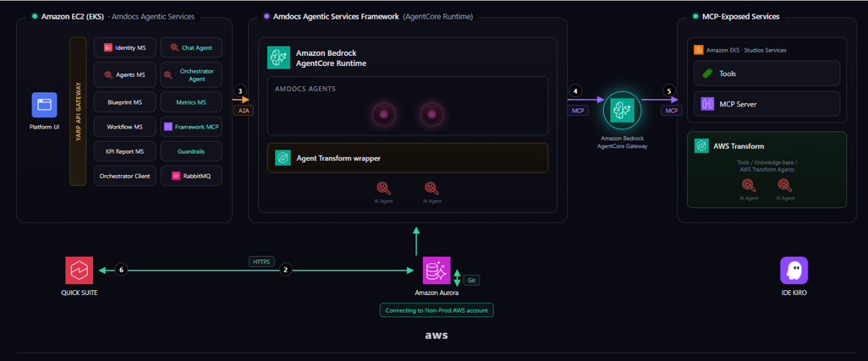Screen dimensions: 868x361
Task: Click the AMDOCS AGENTS heading
Action: [305, 89]
